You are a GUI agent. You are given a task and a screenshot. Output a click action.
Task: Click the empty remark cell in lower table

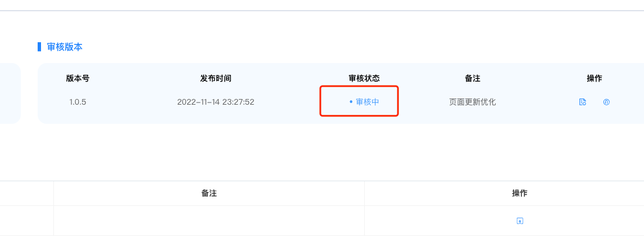(x=209, y=221)
